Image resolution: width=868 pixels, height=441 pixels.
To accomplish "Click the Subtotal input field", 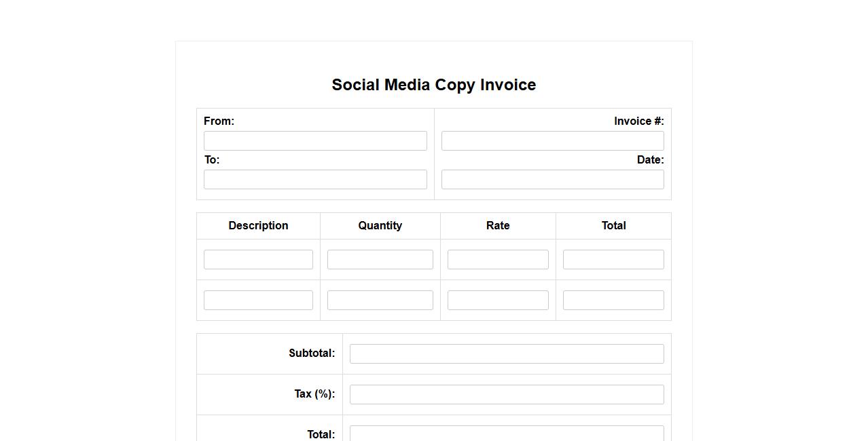I will point(507,354).
